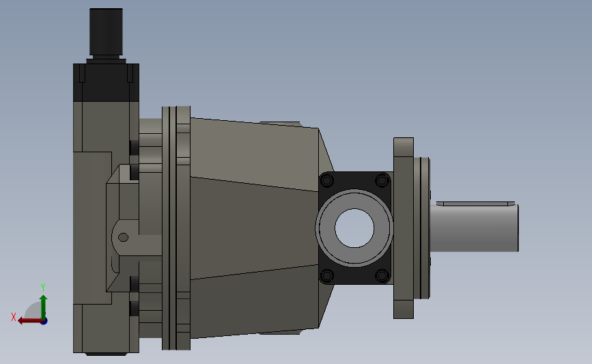The image size is (592, 364).
Task: Select the upper ear of the mounting flange
Action: 404,148
